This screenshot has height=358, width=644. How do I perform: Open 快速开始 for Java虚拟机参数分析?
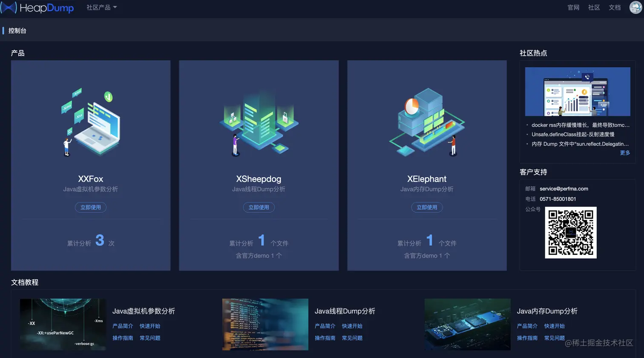coord(150,326)
